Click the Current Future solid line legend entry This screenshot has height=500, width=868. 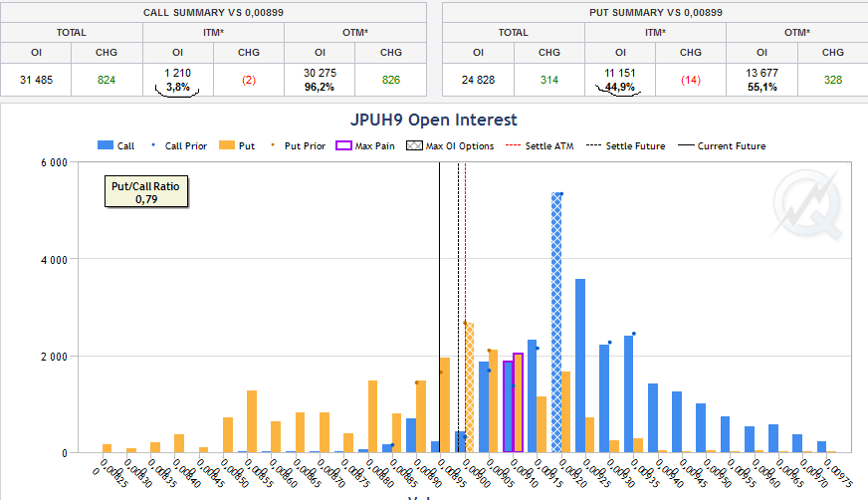coord(724,145)
